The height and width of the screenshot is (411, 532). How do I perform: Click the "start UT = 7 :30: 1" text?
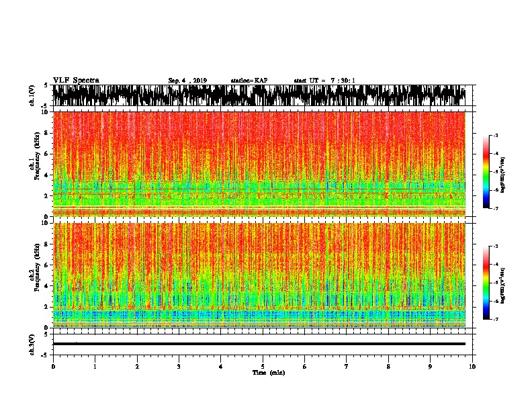324,81
